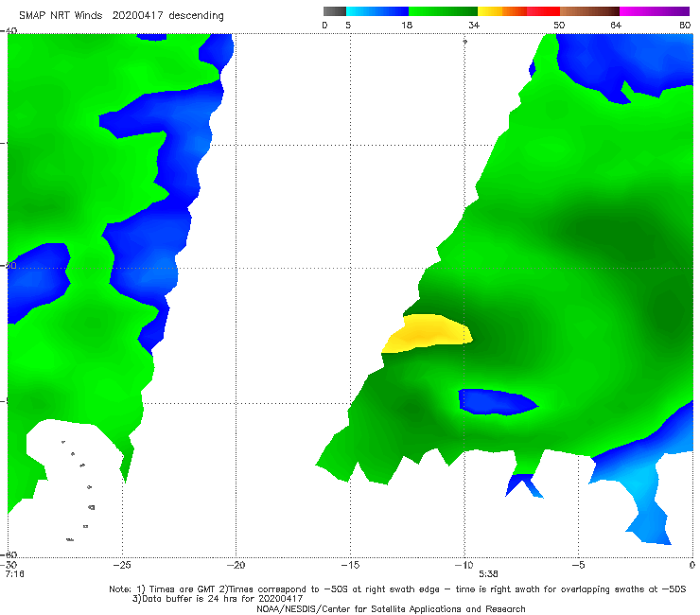Click the green 18-34 segment of color bar

443,11
